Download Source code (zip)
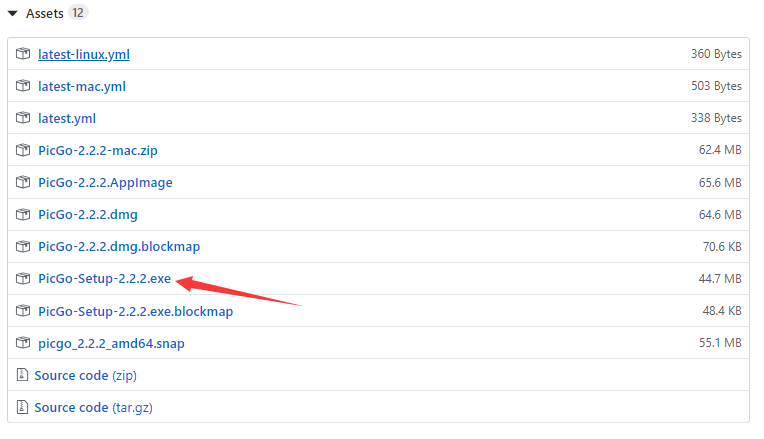Image resolution: width=764 pixels, height=439 pixels. [x=86, y=375]
